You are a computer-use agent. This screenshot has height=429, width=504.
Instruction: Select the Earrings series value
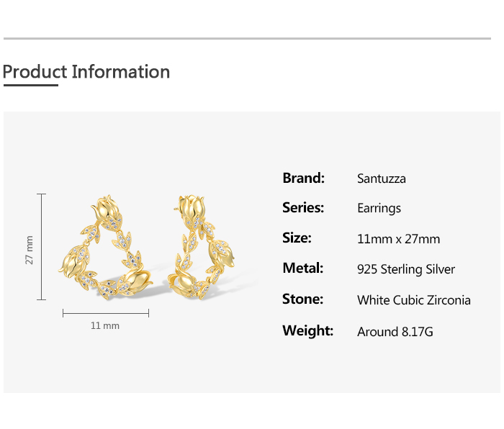(379, 209)
